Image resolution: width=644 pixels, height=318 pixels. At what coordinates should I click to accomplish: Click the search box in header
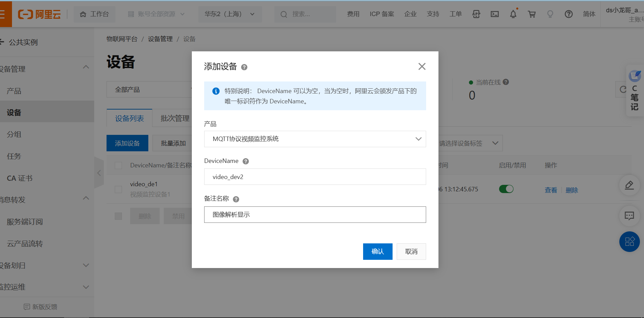(x=305, y=14)
